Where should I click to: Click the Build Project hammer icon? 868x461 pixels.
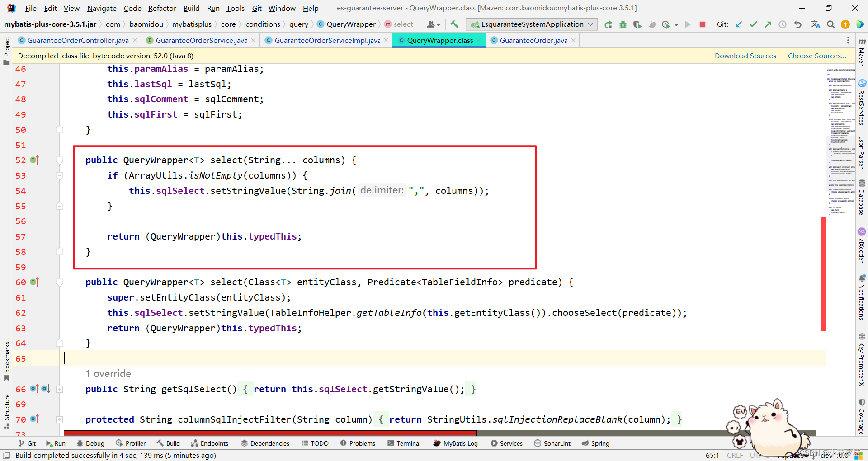point(454,24)
